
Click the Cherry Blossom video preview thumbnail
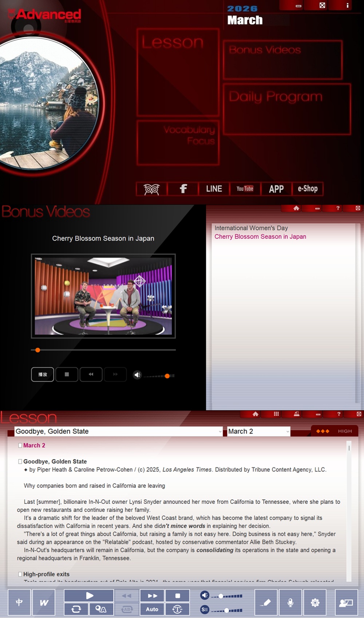103,296
